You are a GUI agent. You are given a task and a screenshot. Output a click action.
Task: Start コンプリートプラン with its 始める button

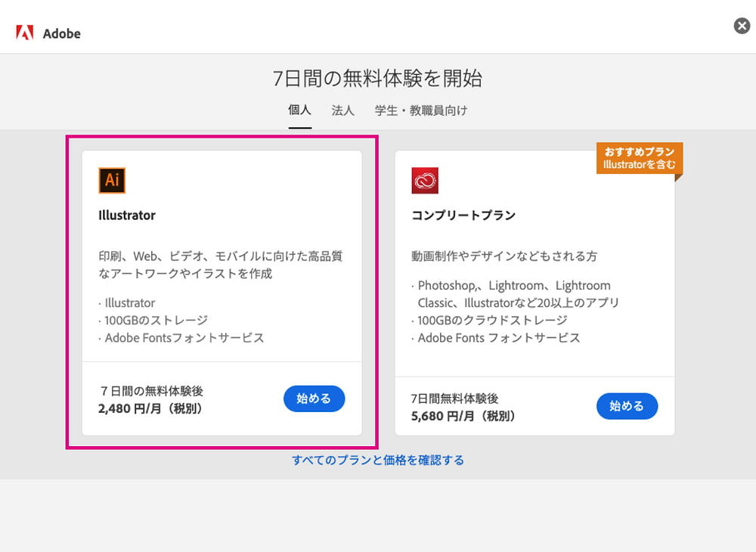[x=627, y=406]
